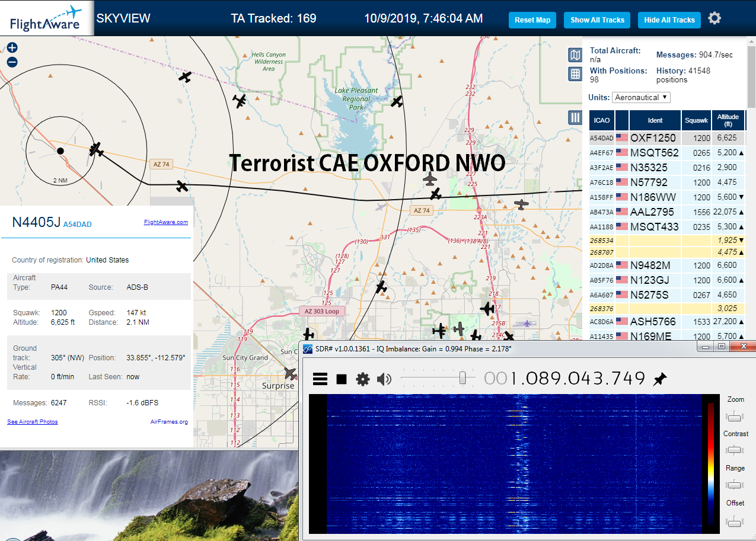Click AZ 303 Loop map label
The width and height of the screenshot is (756, 541).
point(322,311)
